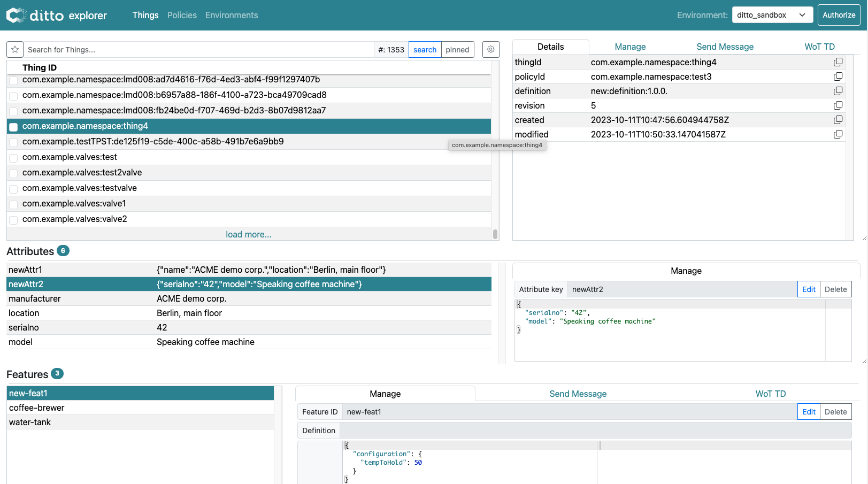Screen dimensions: 868x484
Task: Copy the policyId value
Action: [x=838, y=76]
